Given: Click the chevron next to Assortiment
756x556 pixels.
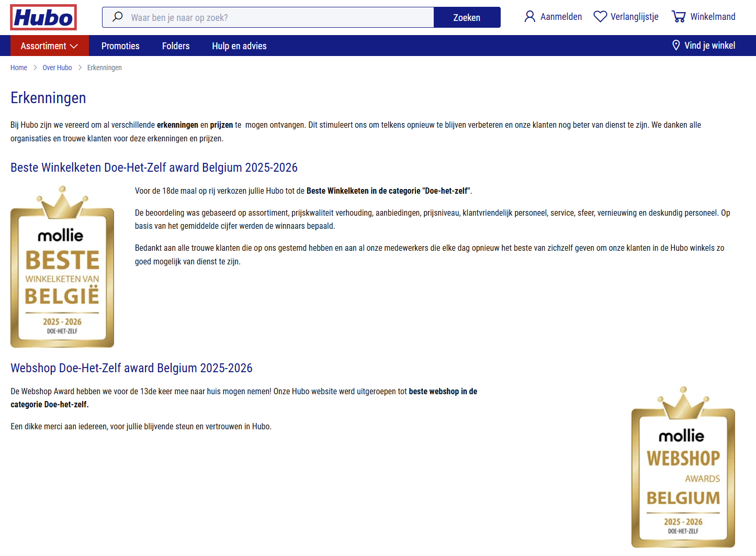Looking at the screenshot, I should coord(74,46).
